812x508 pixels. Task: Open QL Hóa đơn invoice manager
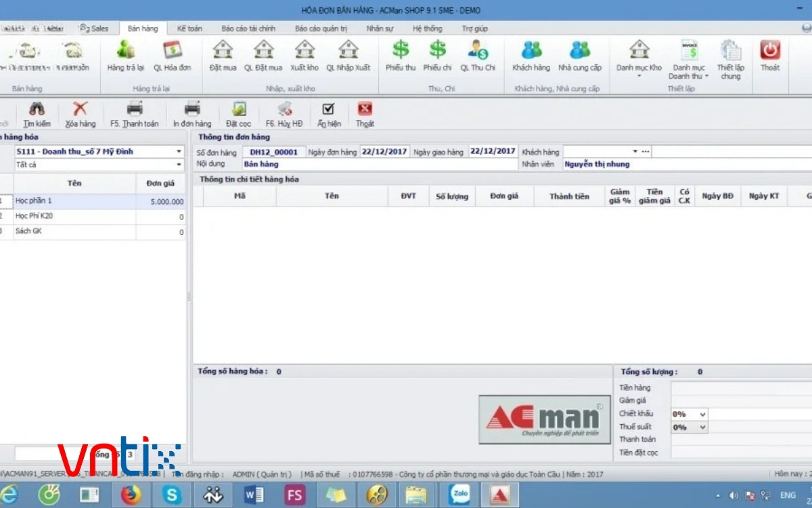pos(172,51)
